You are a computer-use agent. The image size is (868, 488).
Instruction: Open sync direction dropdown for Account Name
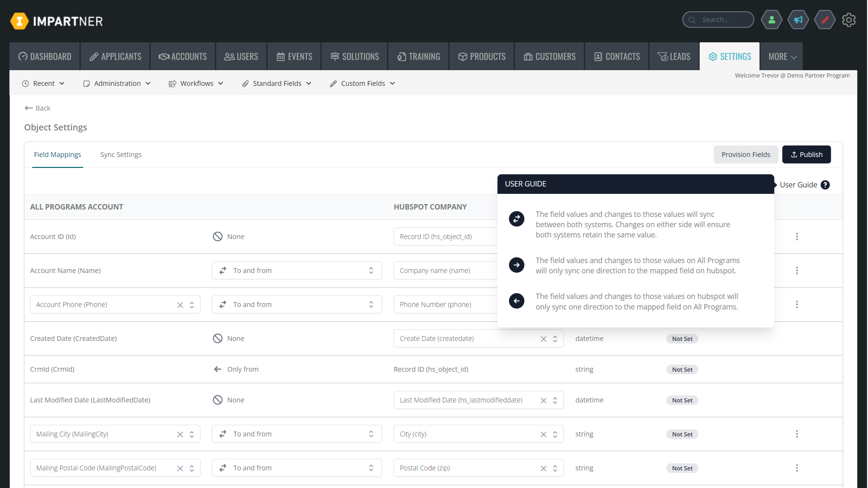pyautogui.click(x=297, y=271)
